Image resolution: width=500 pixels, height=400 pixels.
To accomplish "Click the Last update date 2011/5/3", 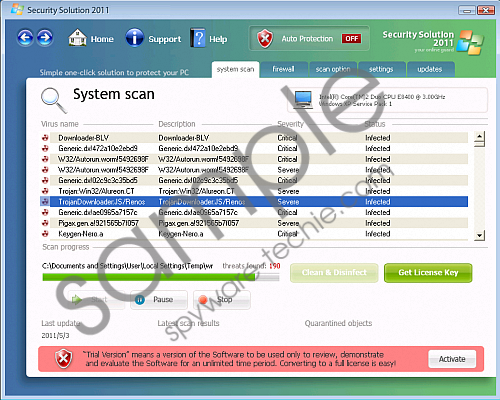I will 55,335.
